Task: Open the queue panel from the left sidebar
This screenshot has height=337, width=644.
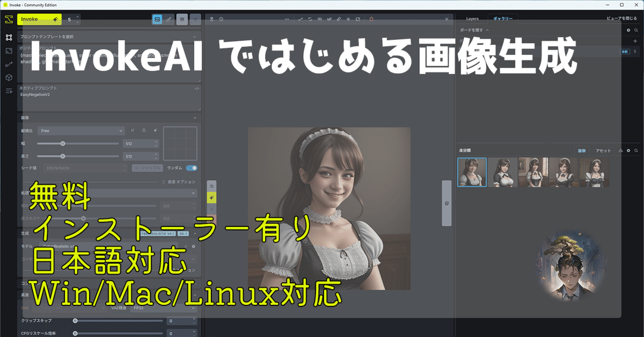Action: point(9,91)
